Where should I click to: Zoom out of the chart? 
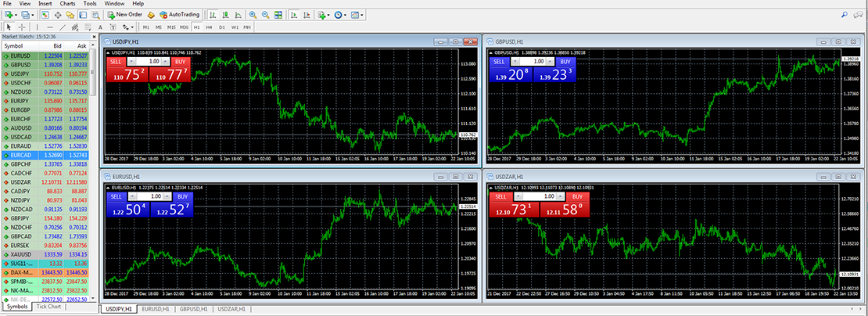pyautogui.click(x=266, y=14)
